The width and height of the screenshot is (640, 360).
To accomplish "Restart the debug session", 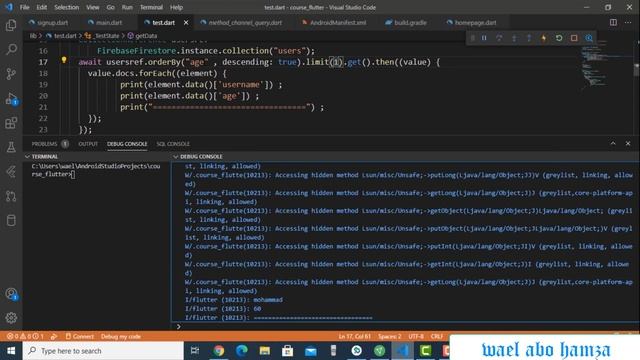I will pyautogui.click(x=559, y=38).
